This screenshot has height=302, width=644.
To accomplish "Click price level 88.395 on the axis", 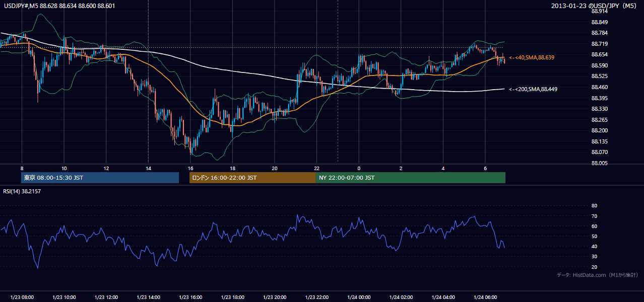I will click(599, 98).
